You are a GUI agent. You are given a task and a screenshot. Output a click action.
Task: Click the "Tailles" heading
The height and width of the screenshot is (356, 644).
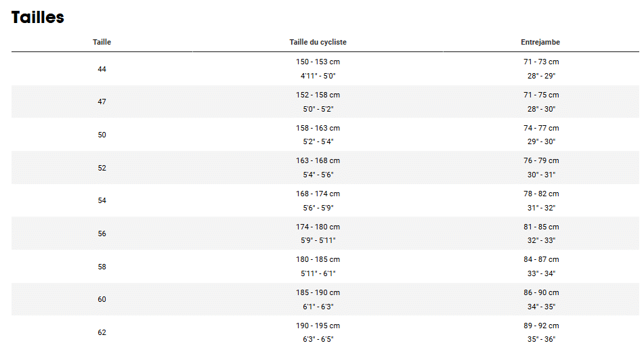[x=38, y=18]
